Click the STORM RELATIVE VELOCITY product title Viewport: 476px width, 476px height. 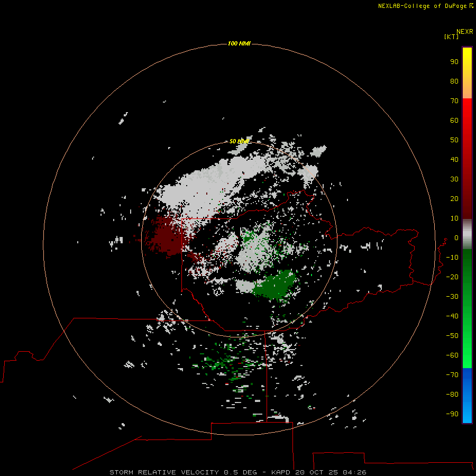tap(164, 472)
